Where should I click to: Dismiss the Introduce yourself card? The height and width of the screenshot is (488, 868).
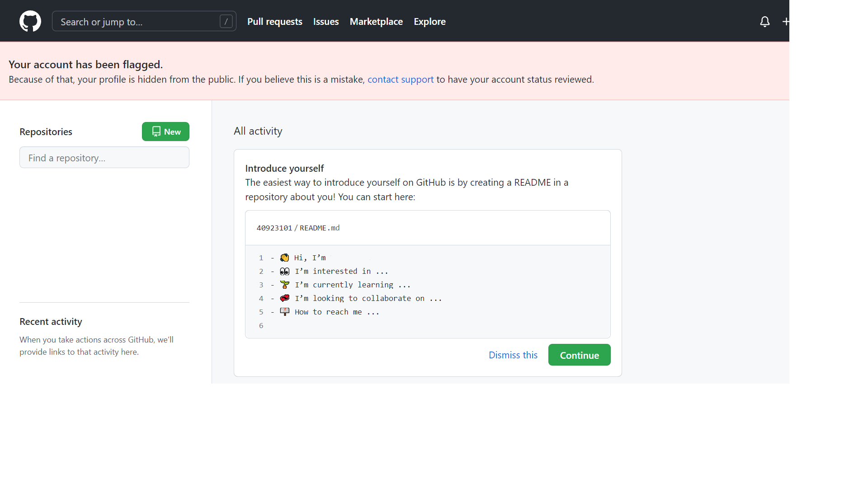click(513, 355)
